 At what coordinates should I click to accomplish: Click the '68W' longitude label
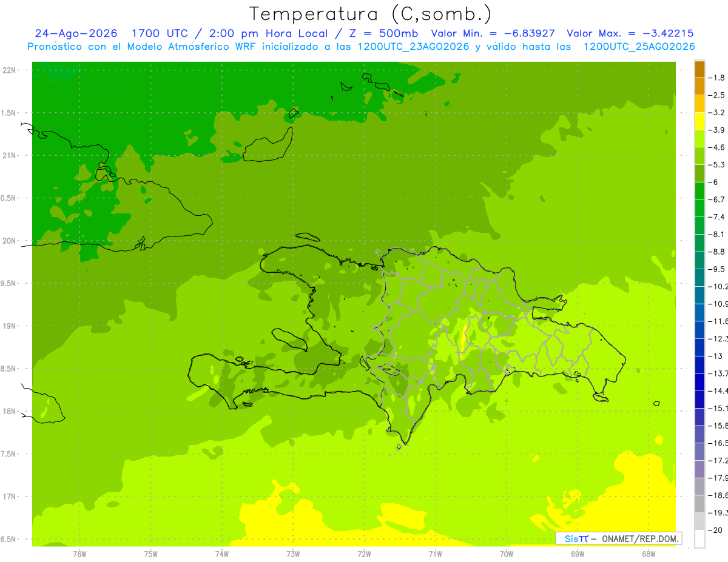coord(649,554)
